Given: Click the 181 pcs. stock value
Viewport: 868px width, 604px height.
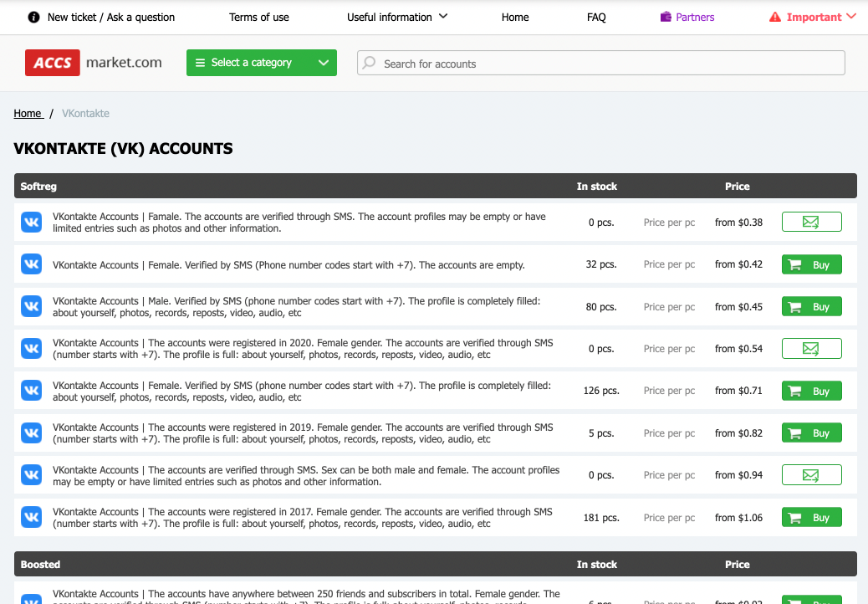Looking at the screenshot, I should point(601,518).
